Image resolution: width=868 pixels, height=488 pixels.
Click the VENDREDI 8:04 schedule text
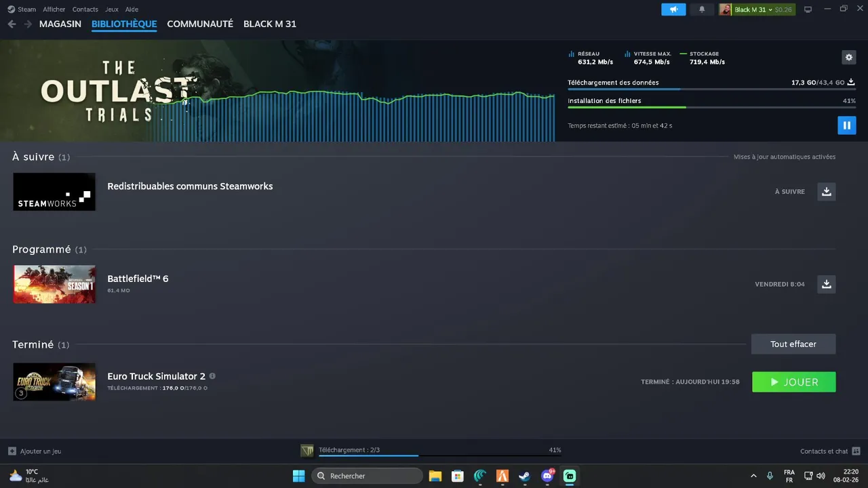pyautogui.click(x=780, y=284)
